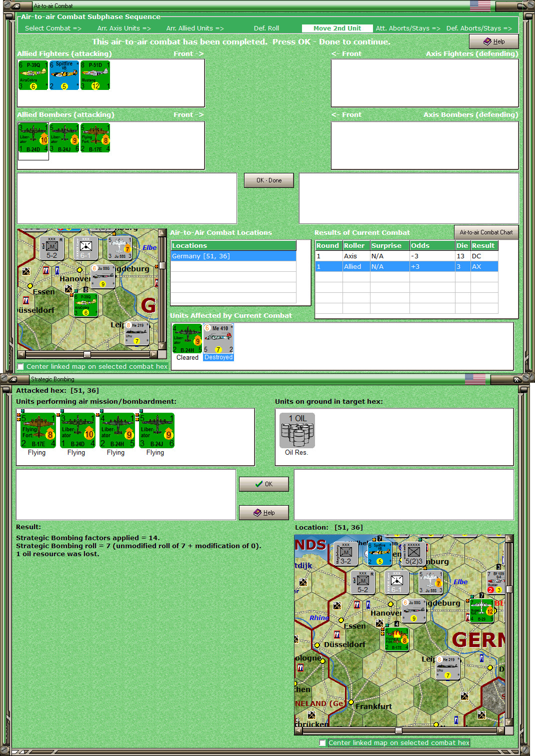Image resolution: width=535 pixels, height=756 pixels.
Task: Click the Destroyed Me 410 unit
Action: pos(218,339)
